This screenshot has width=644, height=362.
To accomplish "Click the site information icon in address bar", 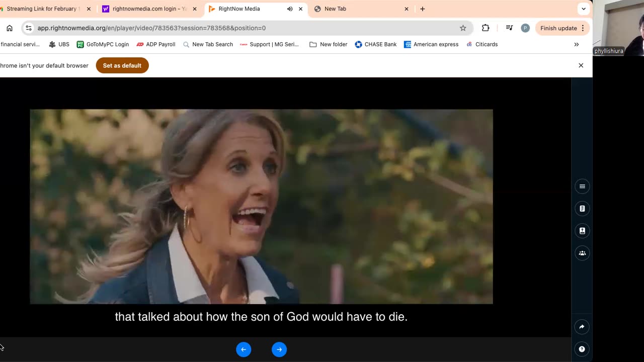I will coord(29,28).
